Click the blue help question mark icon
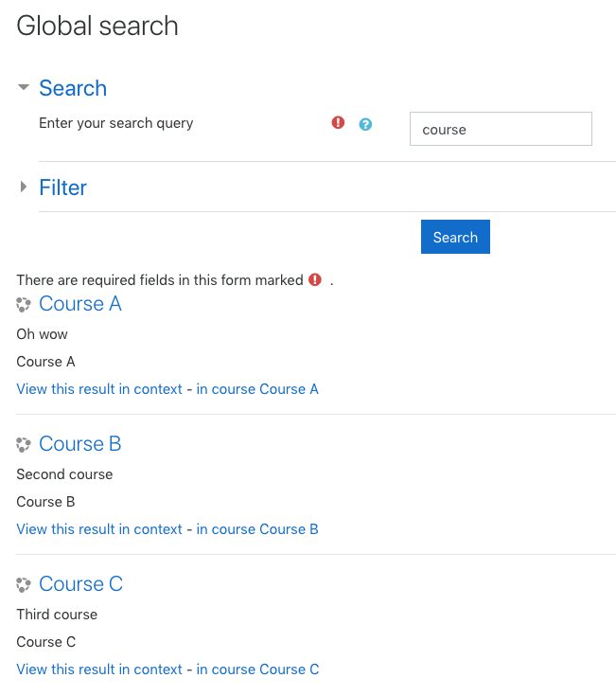616x696 pixels. point(365,124)
